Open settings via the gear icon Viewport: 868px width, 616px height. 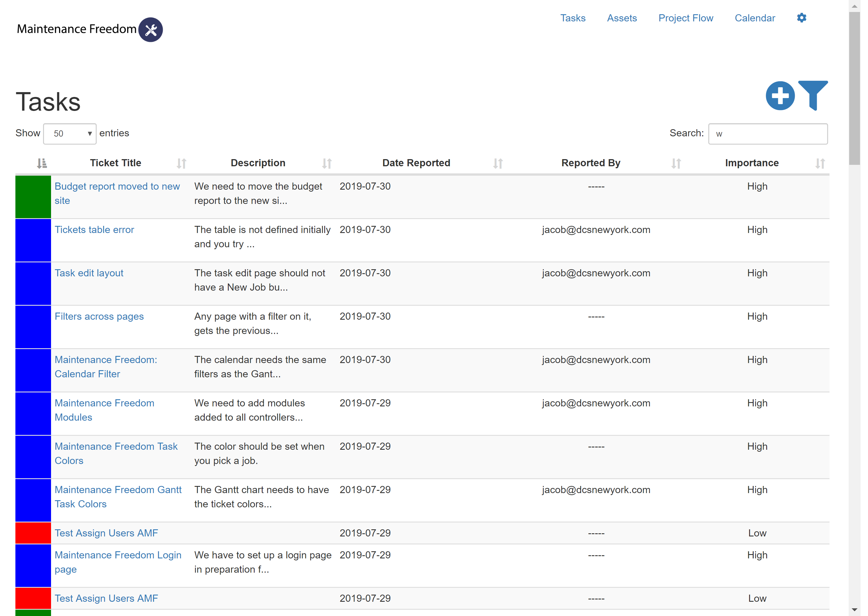(x=801, y=18)
